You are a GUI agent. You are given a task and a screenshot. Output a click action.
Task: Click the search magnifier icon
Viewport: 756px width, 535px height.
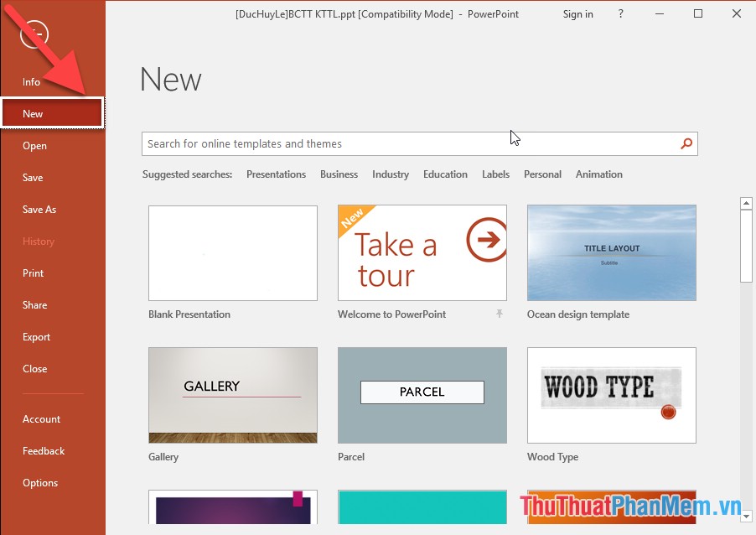(686, 143)
